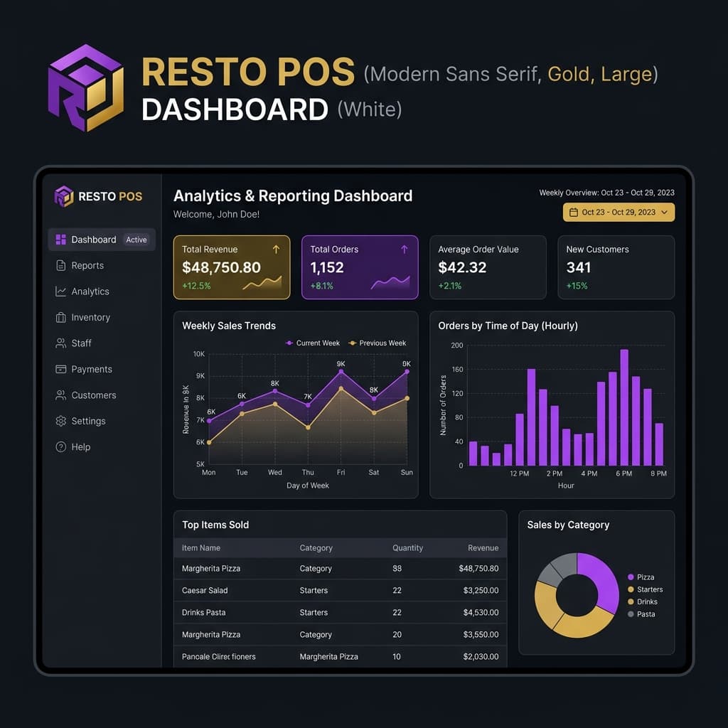This screenshot has height=728, width=728.
Task: Click the New Customers card
Action: tap(616, 267)
